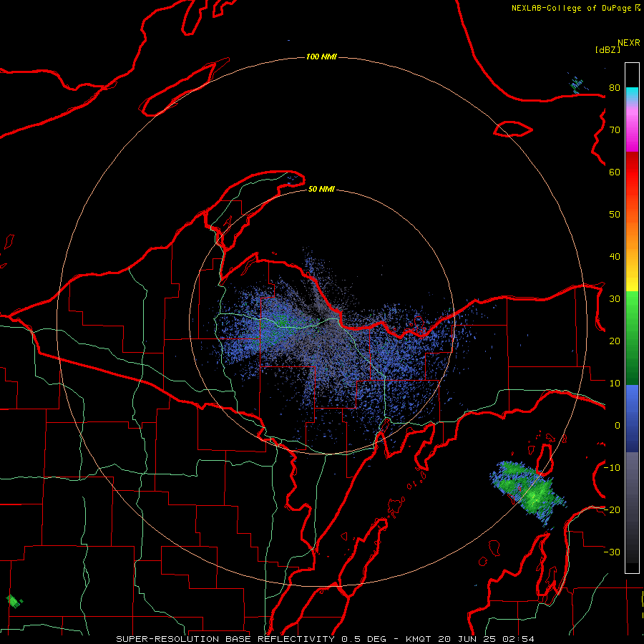Click the -20 dBZ scale value
The width and height of the screenshot is (644, 644).
[612, 509]
